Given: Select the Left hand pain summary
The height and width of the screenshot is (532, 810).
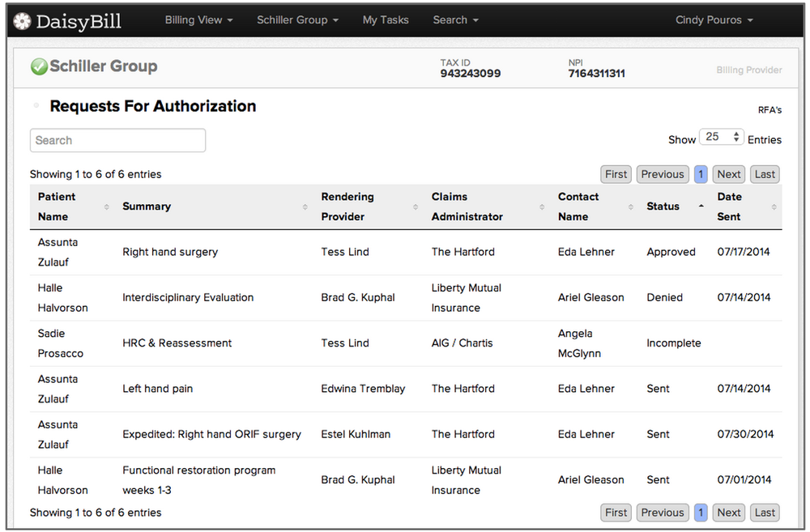Looking at the screenshot, I should 158,389.
